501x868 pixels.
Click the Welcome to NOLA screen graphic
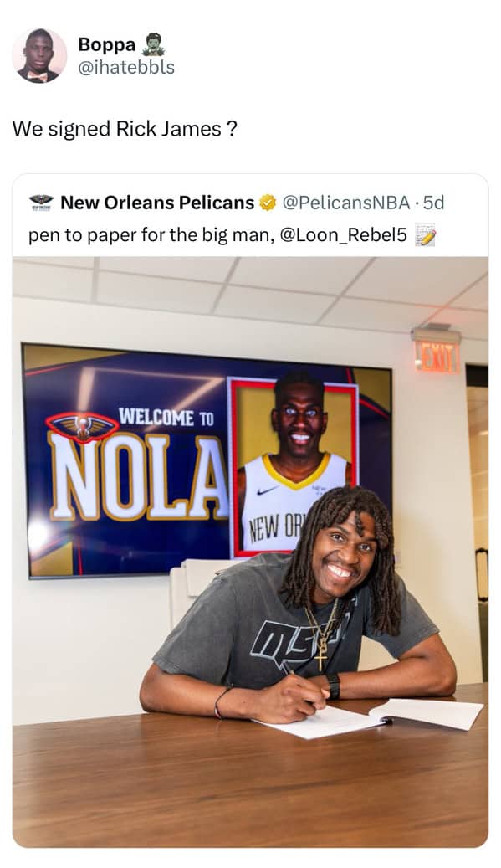207,460
